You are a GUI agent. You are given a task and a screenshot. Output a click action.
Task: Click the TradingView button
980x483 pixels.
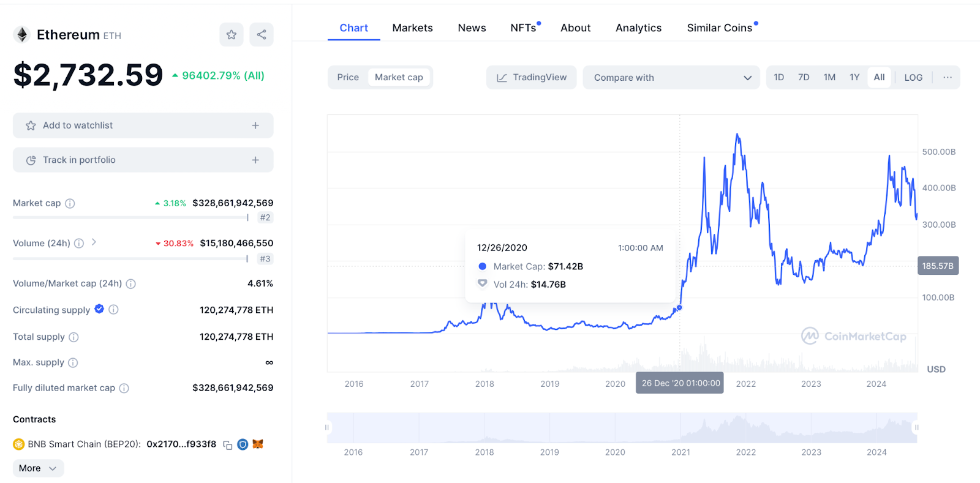[531, 78]
